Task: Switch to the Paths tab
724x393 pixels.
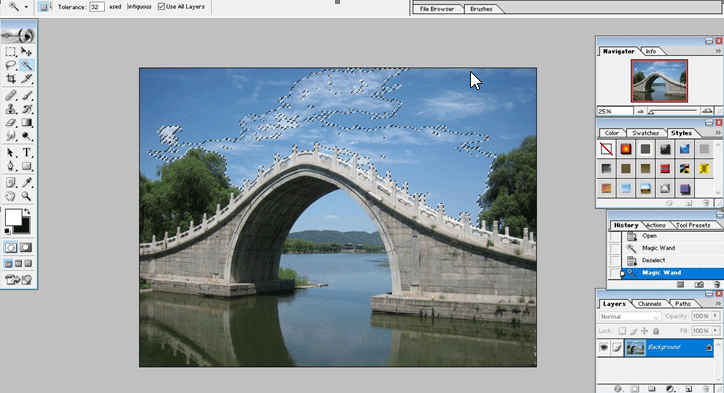Action: 682,304
